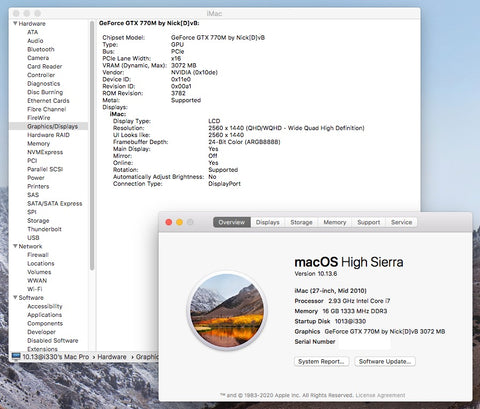Screen dimensions: 480x409
Task: Select Wi-Fi under Network
Action: 35,289
